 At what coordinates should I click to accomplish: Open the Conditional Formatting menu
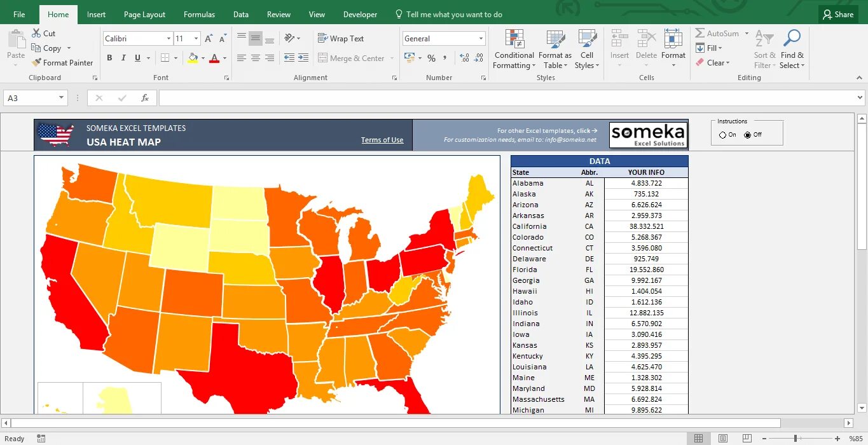[x=514, y=49]
